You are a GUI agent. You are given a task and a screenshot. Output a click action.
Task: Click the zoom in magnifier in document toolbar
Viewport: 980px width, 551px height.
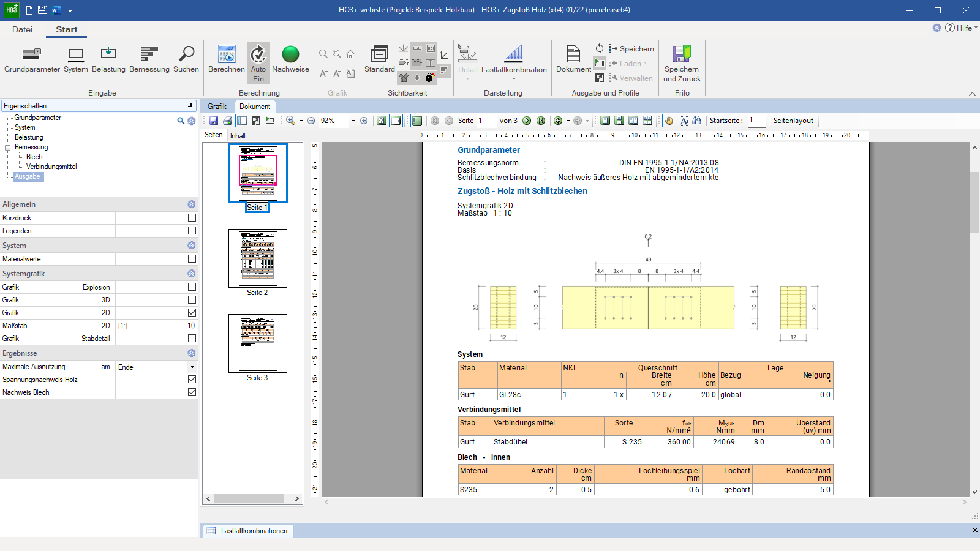pyautogui.click(x=290, y=121)
